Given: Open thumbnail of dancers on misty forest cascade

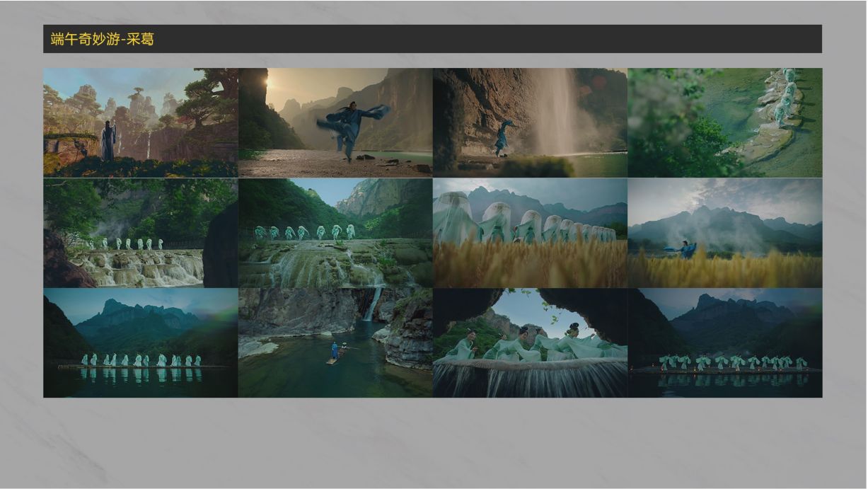Looking at the screenshot, I should tap(141, 233).
